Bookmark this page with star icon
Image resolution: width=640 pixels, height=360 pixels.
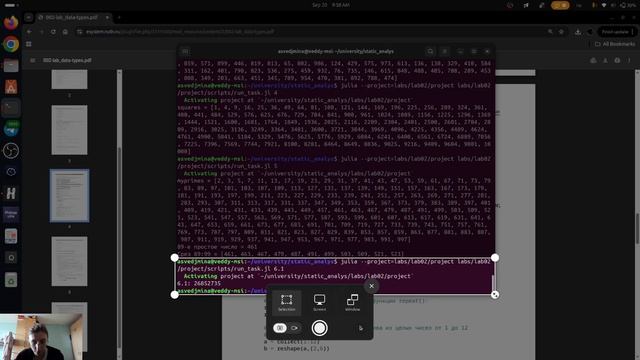coord(562,31)
